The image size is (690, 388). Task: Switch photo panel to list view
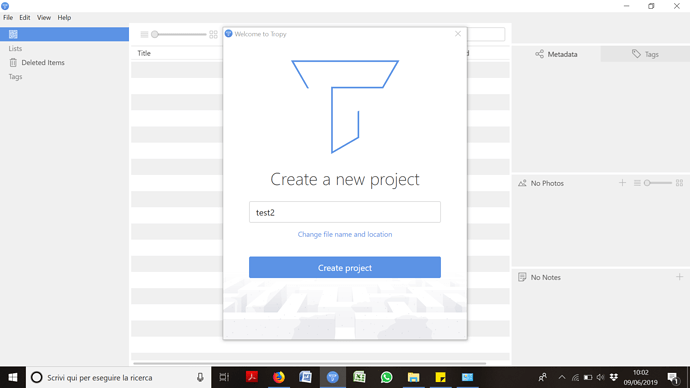[x=637, y=183]
